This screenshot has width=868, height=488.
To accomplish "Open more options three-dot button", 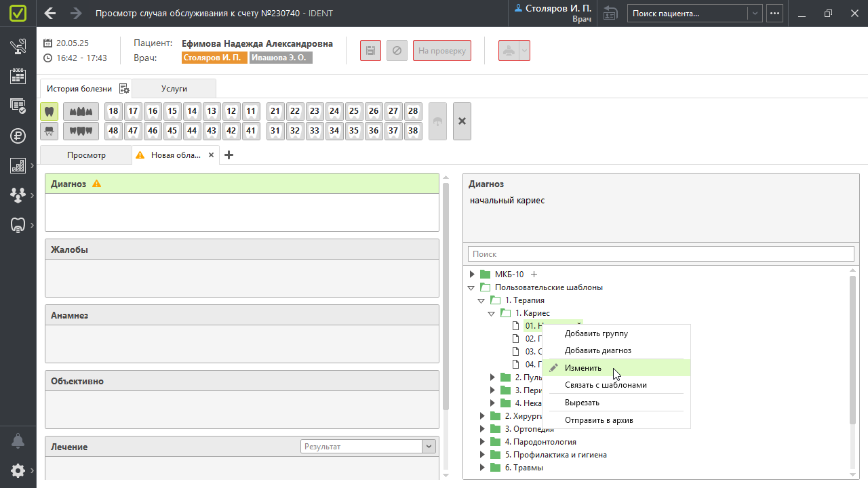I will pos(775,13).
